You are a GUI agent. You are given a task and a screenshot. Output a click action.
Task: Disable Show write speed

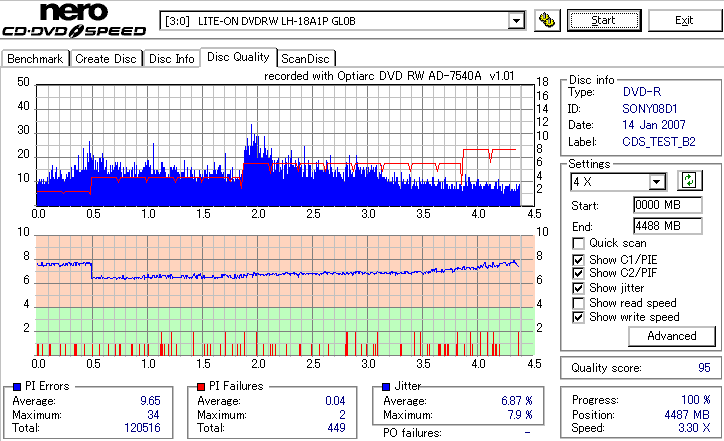point(578,318)
